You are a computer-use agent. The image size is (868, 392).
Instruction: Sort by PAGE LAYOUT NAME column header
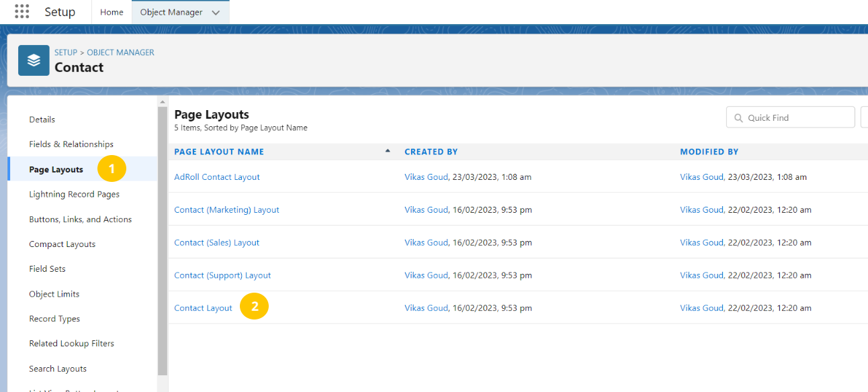tap(219, 152)
